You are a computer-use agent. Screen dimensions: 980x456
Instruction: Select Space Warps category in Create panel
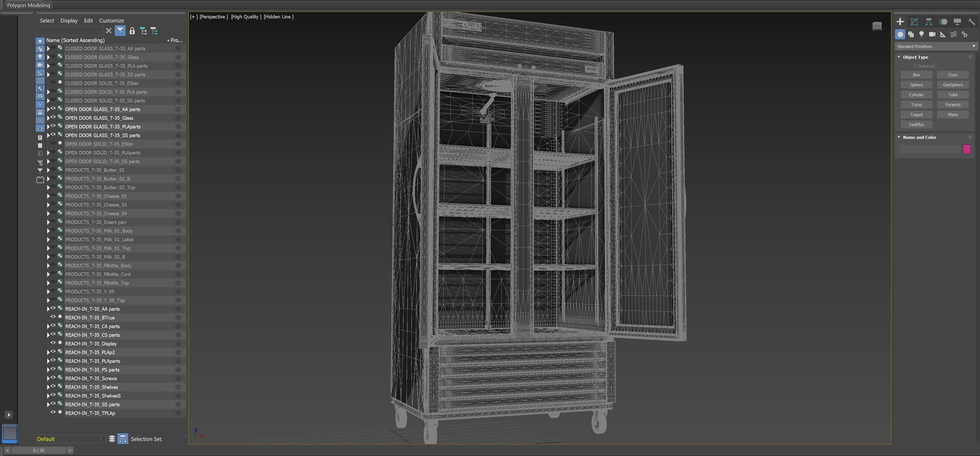(x=953, y=34)
